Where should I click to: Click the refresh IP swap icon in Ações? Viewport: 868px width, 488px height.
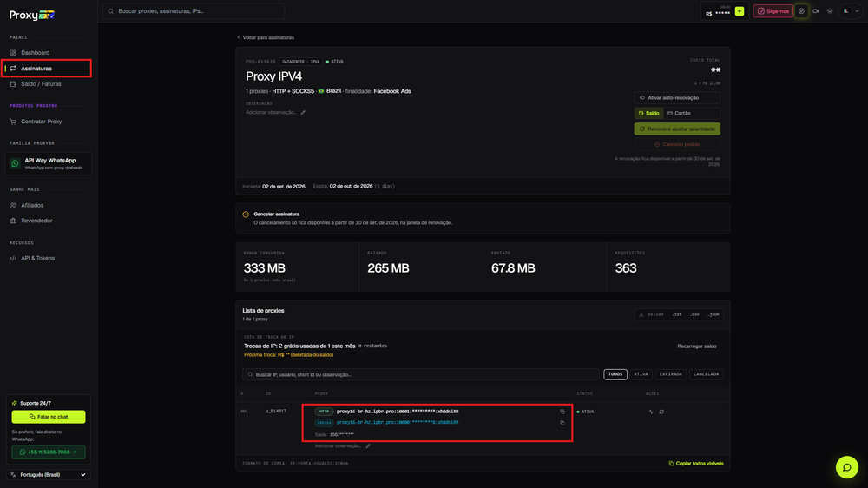point(661,412)
